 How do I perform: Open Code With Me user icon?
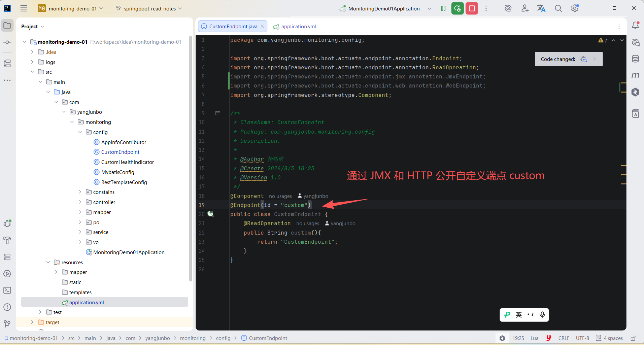pyautogui.click(x=525, y=8)
